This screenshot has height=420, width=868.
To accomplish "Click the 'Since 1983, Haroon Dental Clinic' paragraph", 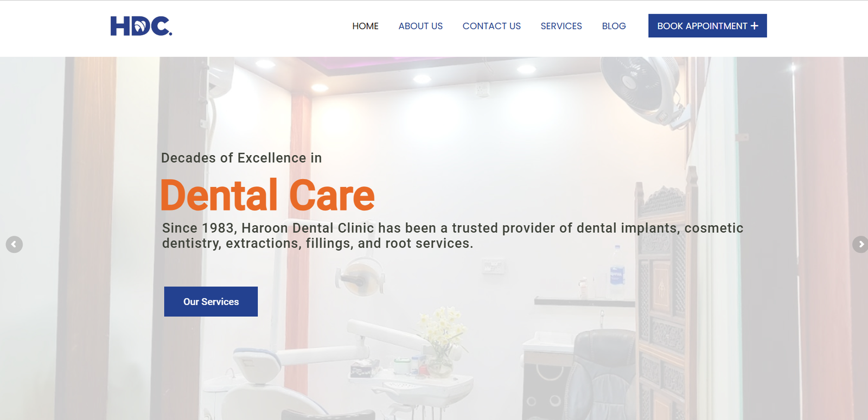I will (452, 236).
